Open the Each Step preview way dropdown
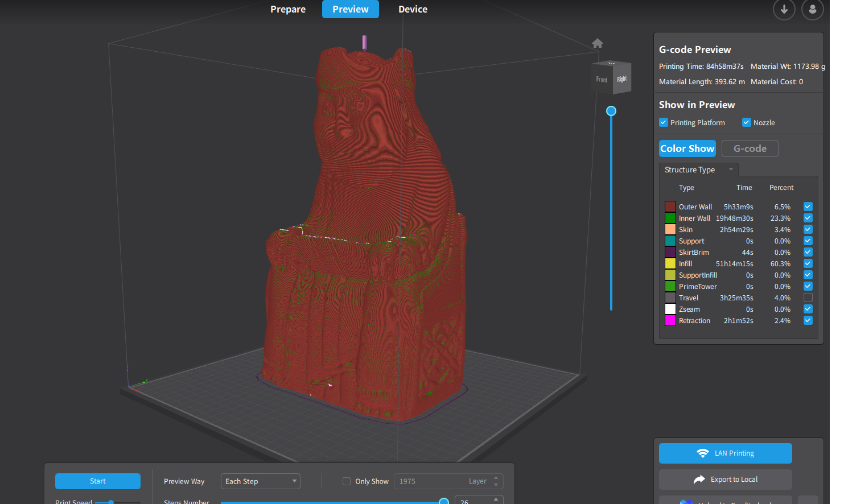844x504 pixels. click(x=261, y=481)
